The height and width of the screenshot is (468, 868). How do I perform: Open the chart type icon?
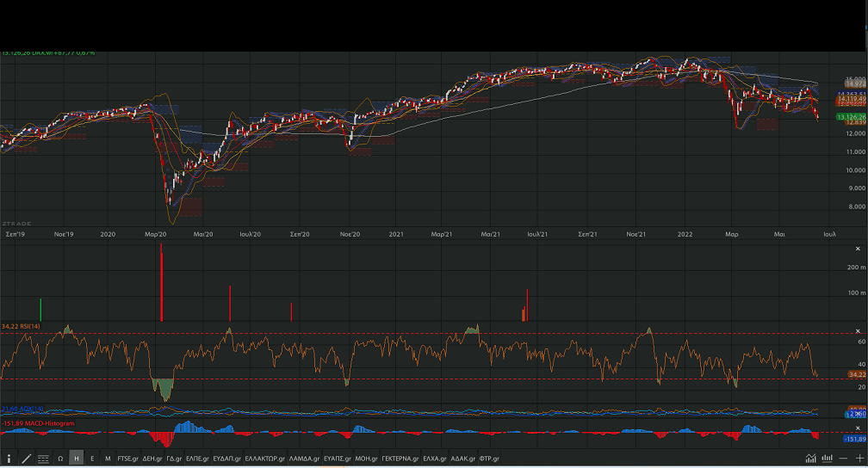811,459
